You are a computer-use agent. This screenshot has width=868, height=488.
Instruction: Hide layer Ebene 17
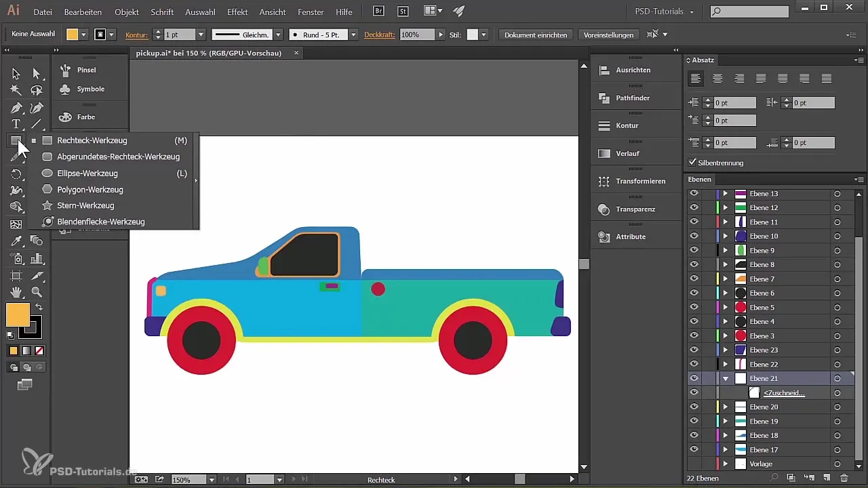(694, 449)
